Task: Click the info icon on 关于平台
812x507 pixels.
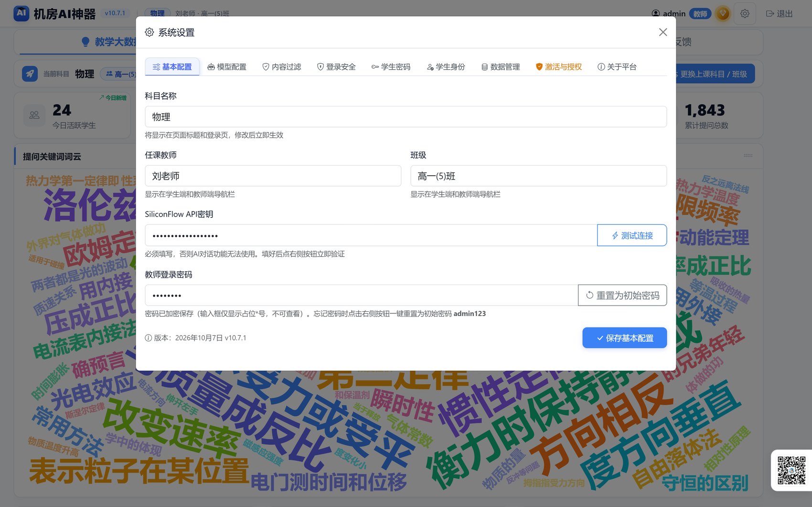Action: [601, 67]
